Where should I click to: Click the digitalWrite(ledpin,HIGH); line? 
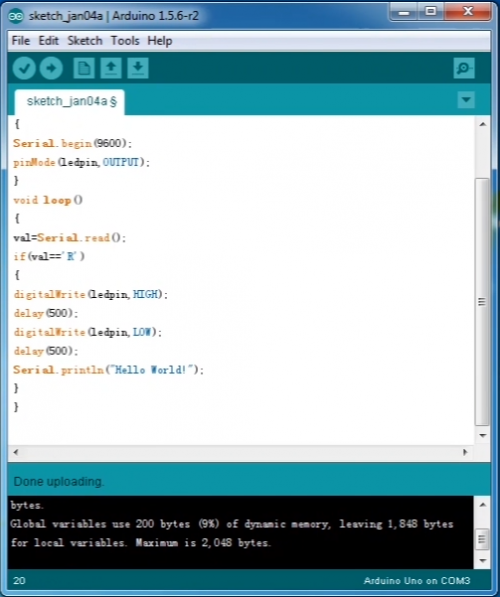click(x=90, y=294)
